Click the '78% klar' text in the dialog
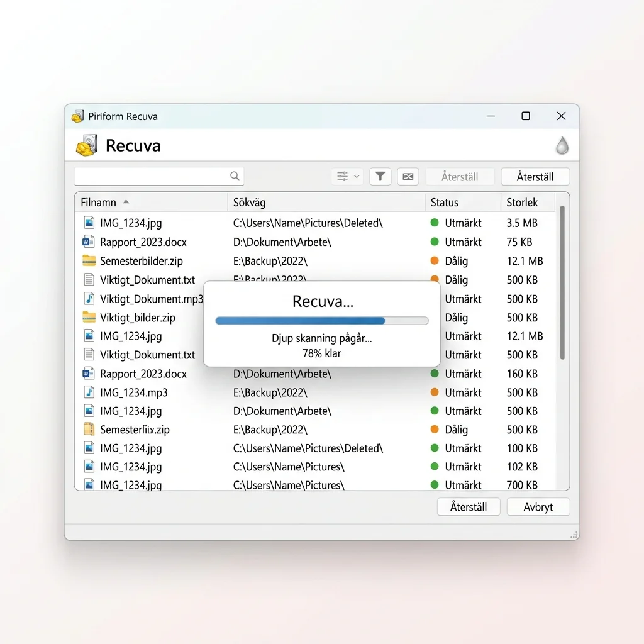The image size is (644, 644). pos(322,353)
